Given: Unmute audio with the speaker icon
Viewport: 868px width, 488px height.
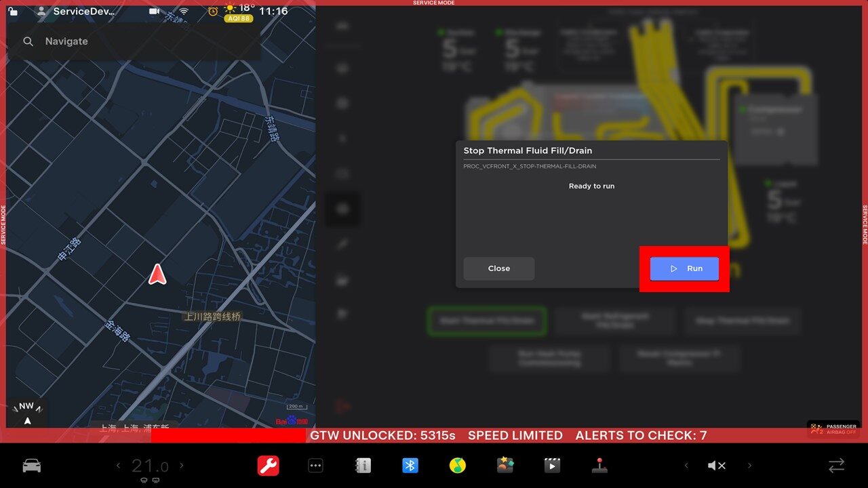Looking at the screenshot, I should click(717, 466).
